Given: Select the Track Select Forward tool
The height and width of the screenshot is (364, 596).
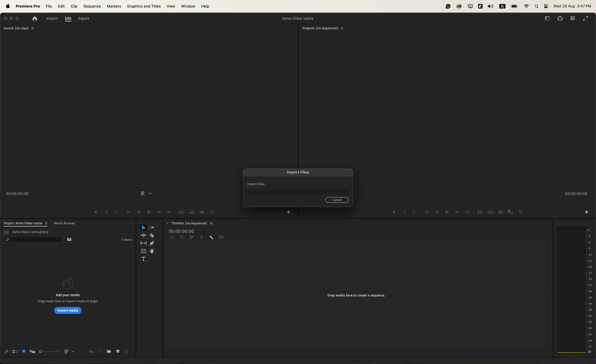Looking at the screenshot, I should [x=152, y=228].
